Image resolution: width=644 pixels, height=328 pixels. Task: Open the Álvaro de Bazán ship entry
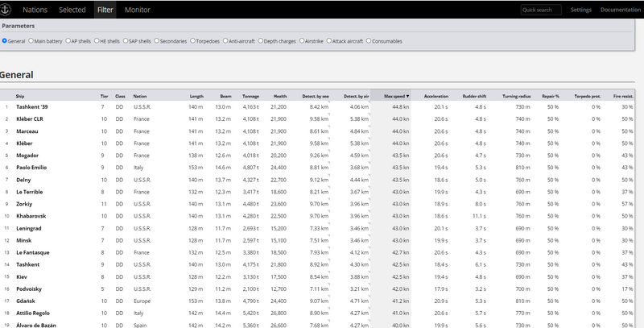click(x=36, y=325)
